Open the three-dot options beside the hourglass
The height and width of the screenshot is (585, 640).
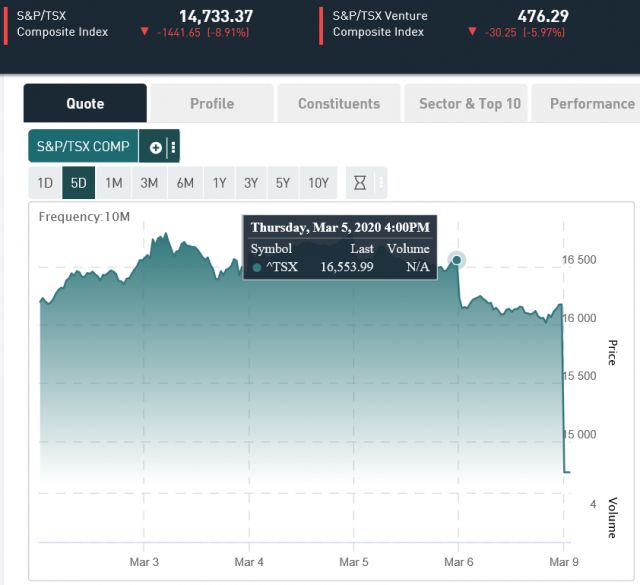tap(381, 183)
